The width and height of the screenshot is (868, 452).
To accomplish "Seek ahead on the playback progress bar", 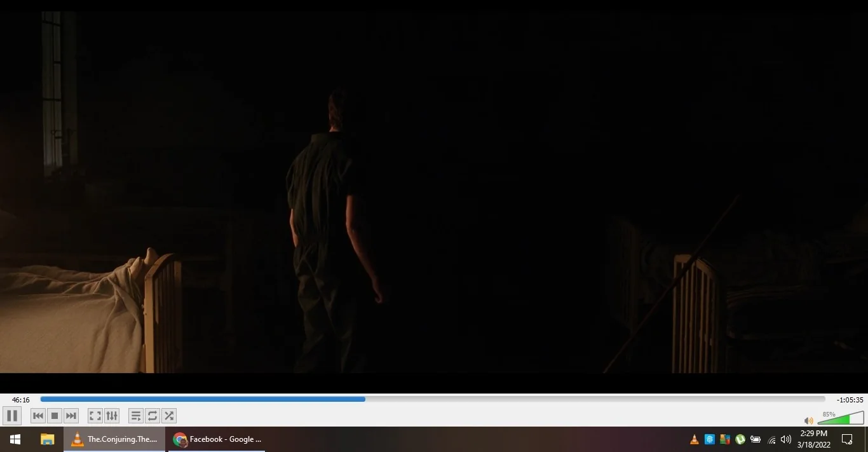I will click(x=432, y=399).
